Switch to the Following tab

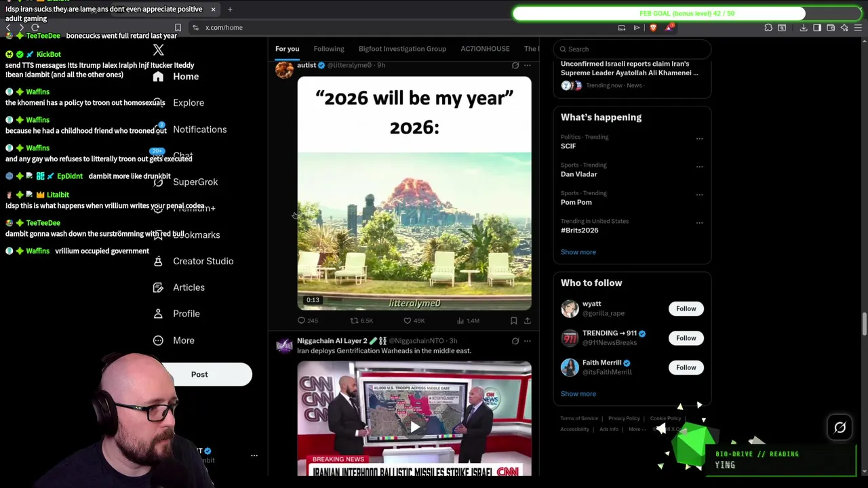[x=329, y=49]
